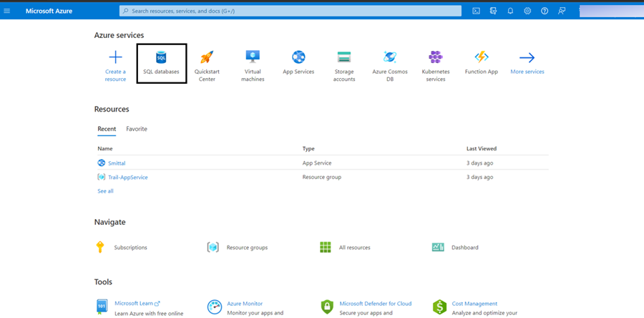Open the Resource groups cube icon
644x318 pixels.
213,247
